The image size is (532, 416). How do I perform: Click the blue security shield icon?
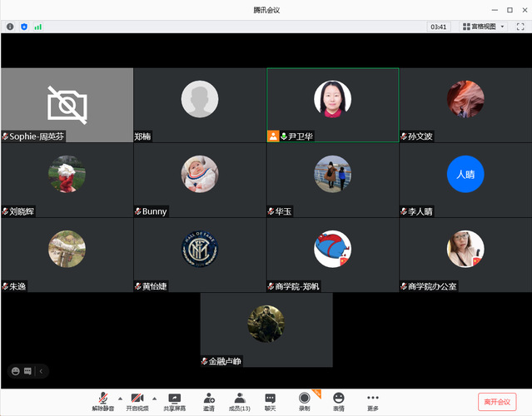[24, 27]
